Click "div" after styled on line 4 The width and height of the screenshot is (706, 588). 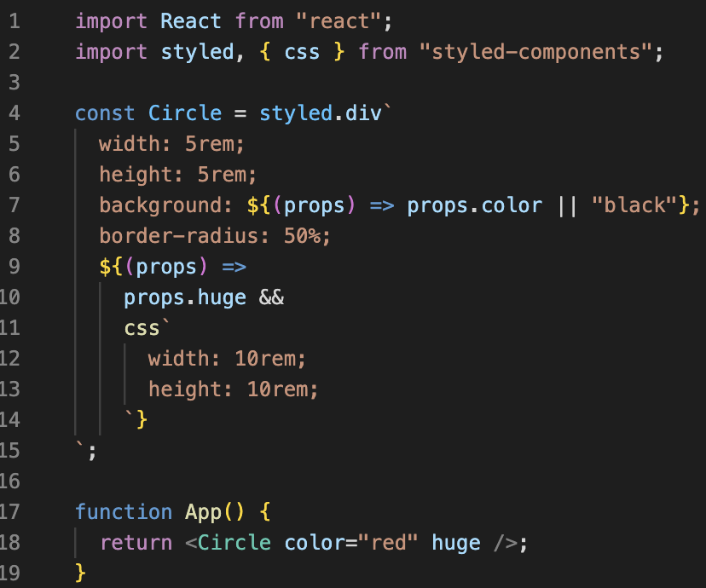click(x=363, y=113)
